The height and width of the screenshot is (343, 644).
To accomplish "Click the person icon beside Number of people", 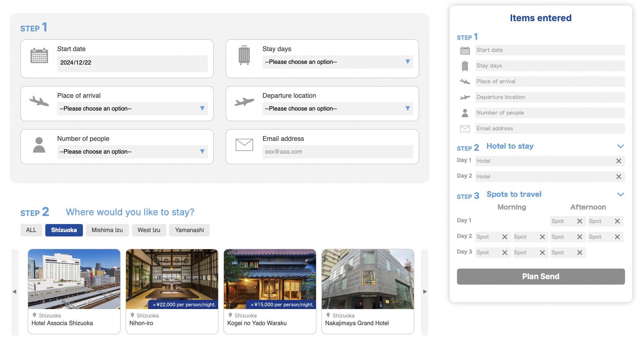I will coord(39,145).
